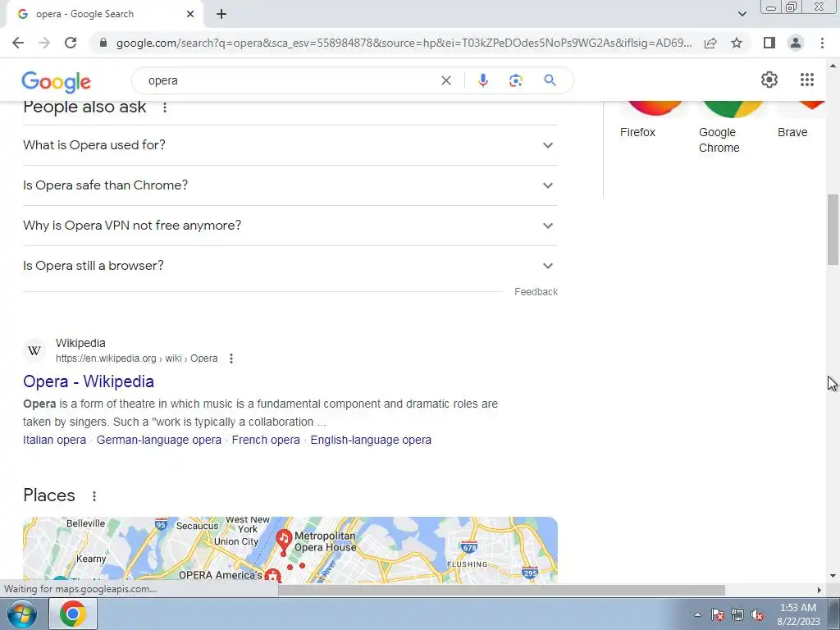Click Metropolitan Opera House map pin
This screenshot has height=630, width=840.
coord(284,541)
